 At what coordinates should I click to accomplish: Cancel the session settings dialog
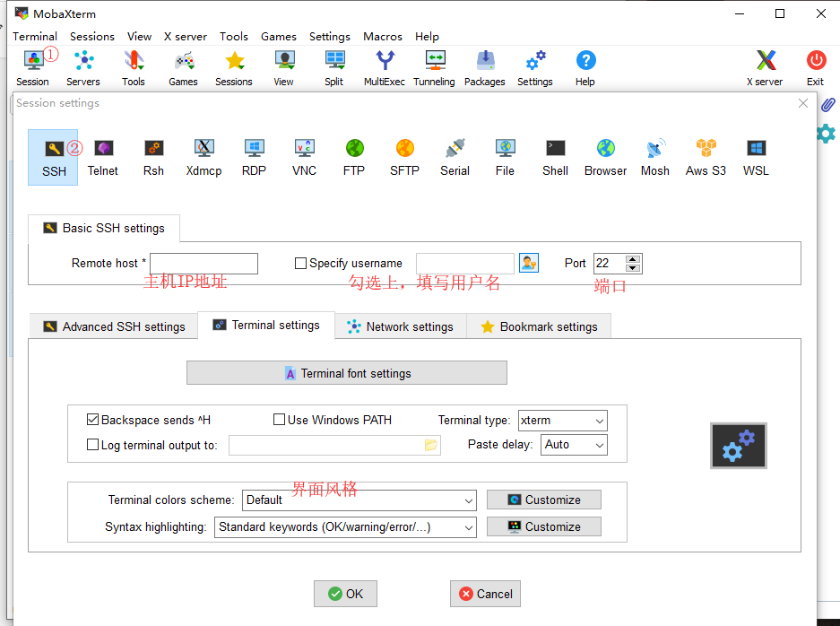coord(485,594)
